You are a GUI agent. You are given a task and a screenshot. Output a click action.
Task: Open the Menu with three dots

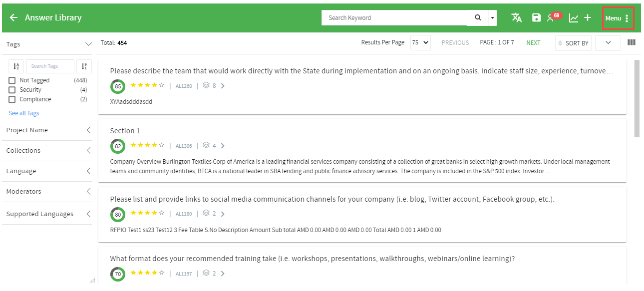[x=618, y=18]
